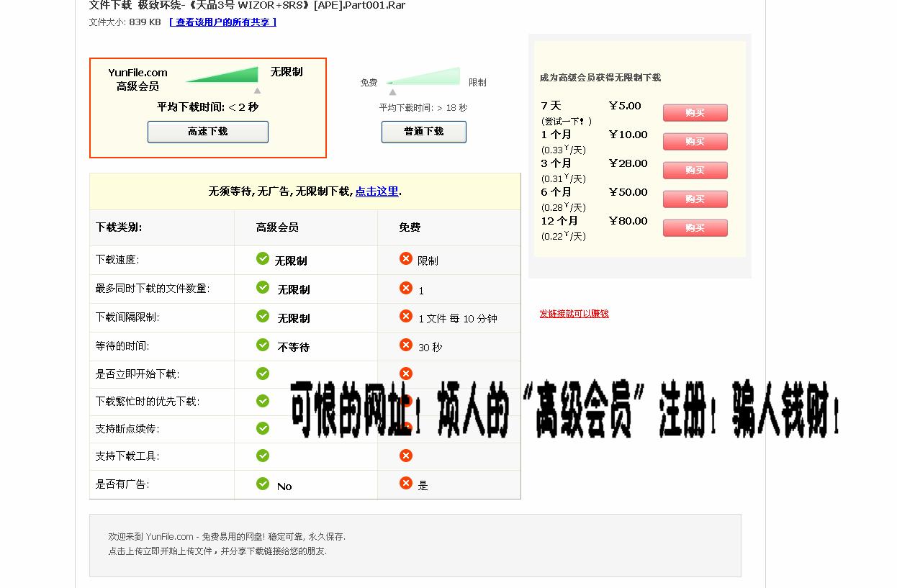Click red cross in 是否有广告 row
The image size is (897, 588).
pos(406,483)
